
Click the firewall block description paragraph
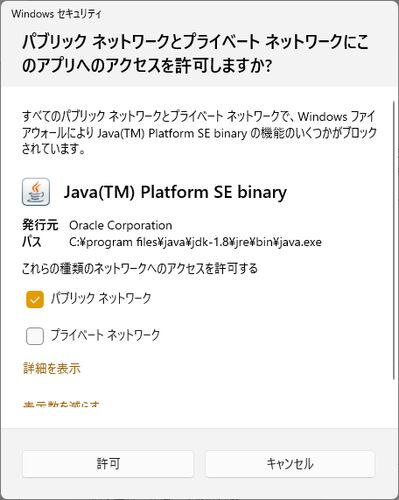[199, 133]
